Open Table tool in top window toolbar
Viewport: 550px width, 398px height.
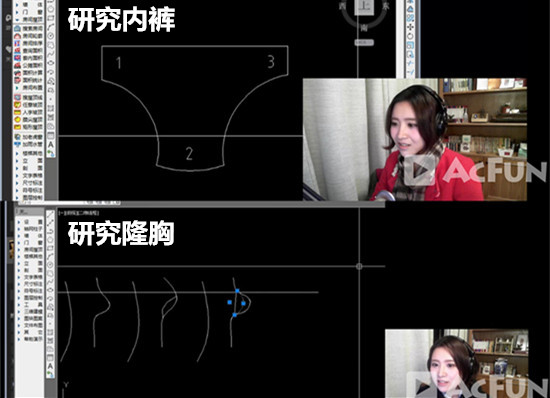pos(51,135)
